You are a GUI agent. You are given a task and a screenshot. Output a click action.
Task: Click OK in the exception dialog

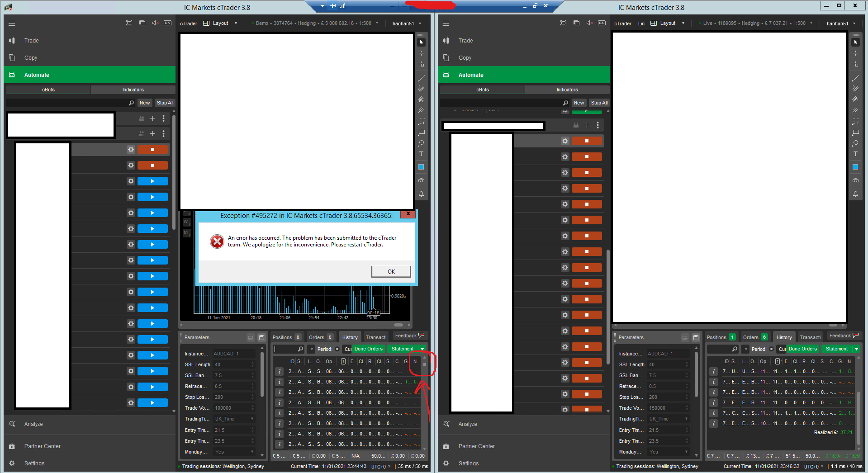tap(391, 271)
